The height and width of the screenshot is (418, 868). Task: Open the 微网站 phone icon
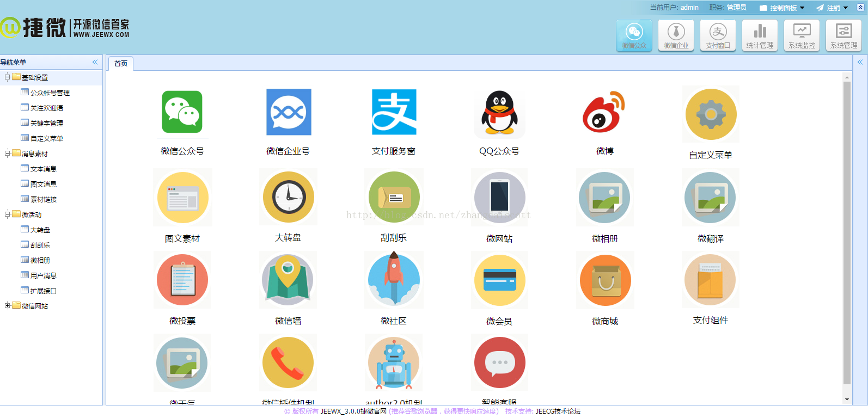[499, 198]
